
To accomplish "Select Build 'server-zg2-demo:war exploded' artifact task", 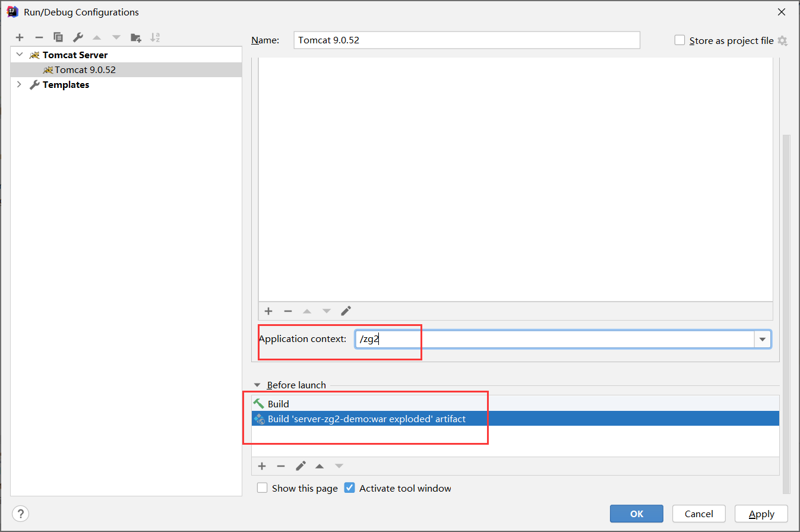I will (515, 419).
